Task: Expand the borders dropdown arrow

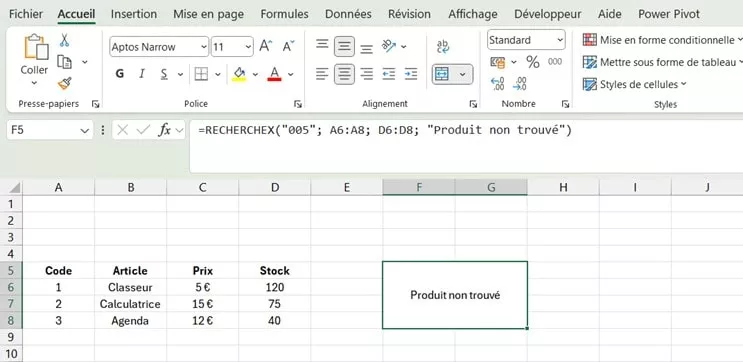Action: (x=217, y=74)
